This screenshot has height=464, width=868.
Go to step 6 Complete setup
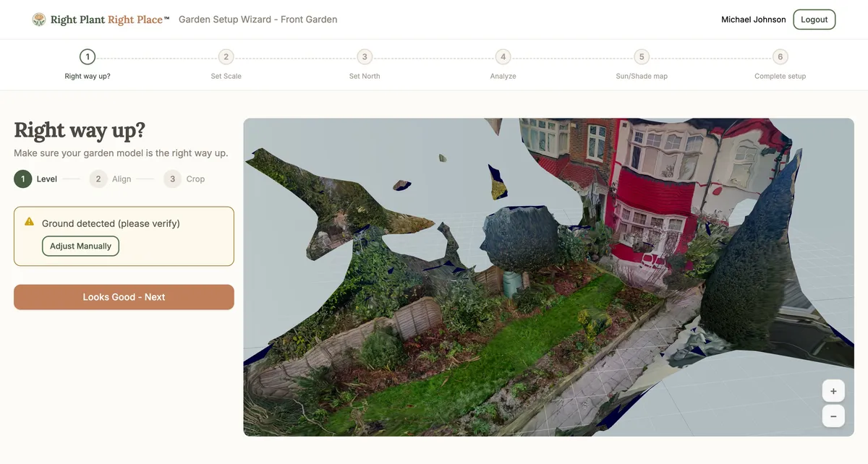(x=780, y=57)
